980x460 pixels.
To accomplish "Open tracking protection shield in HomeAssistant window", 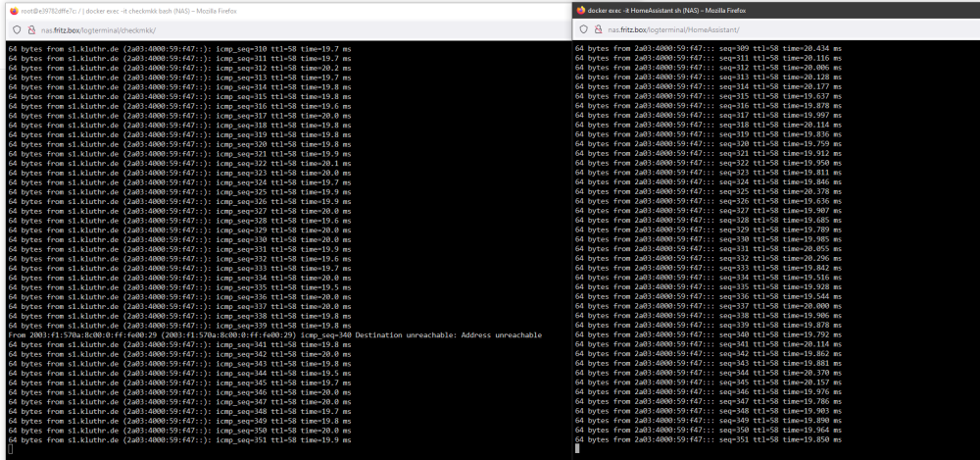I will coord(584,29).
